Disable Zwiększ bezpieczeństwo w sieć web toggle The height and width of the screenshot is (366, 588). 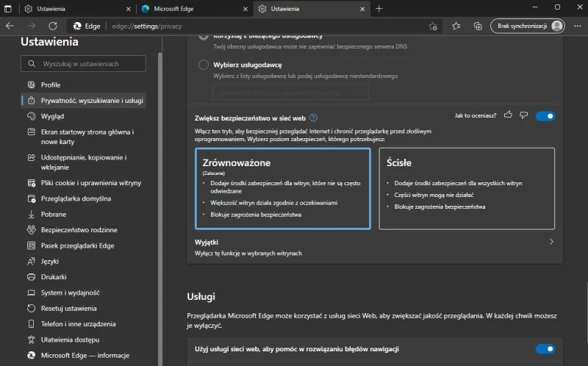coord(545,115)
